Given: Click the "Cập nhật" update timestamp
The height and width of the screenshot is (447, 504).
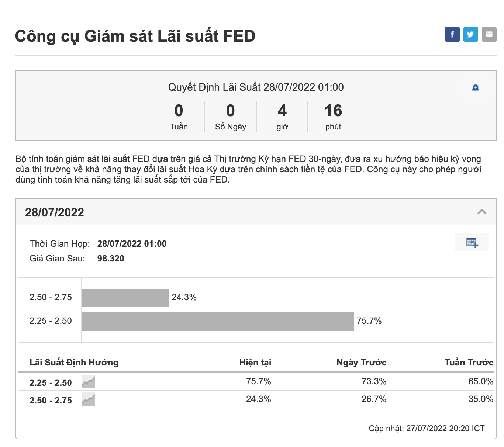Looking at the screenshot, I should (427, 428).
